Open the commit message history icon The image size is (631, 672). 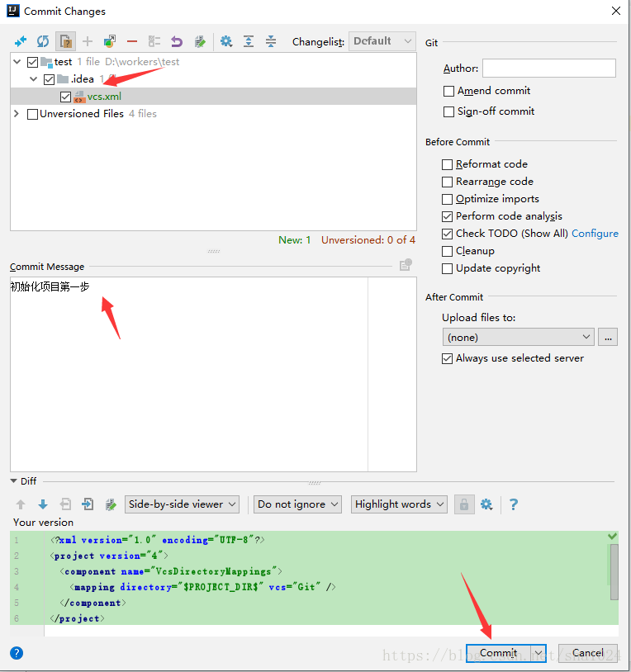coord(406,265)
